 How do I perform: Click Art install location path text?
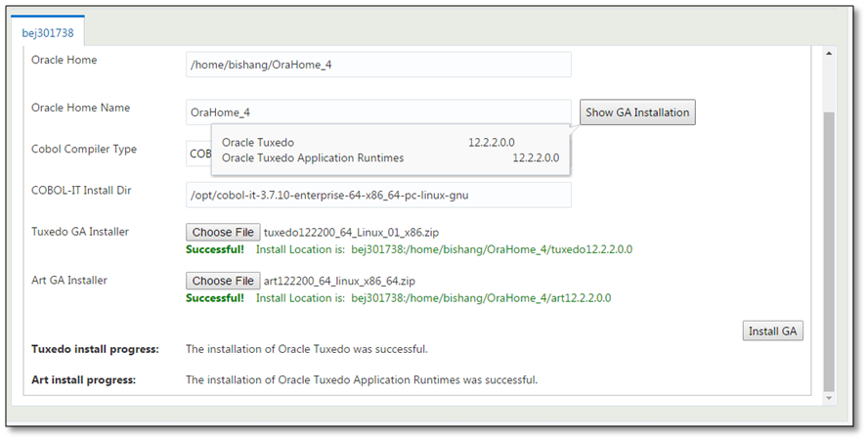481,298
